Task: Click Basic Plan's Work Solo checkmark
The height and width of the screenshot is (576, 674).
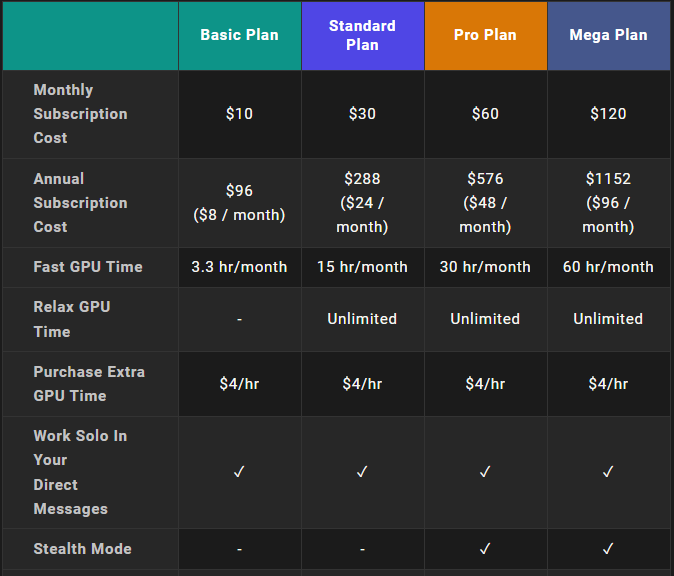Action: point(239,472)
